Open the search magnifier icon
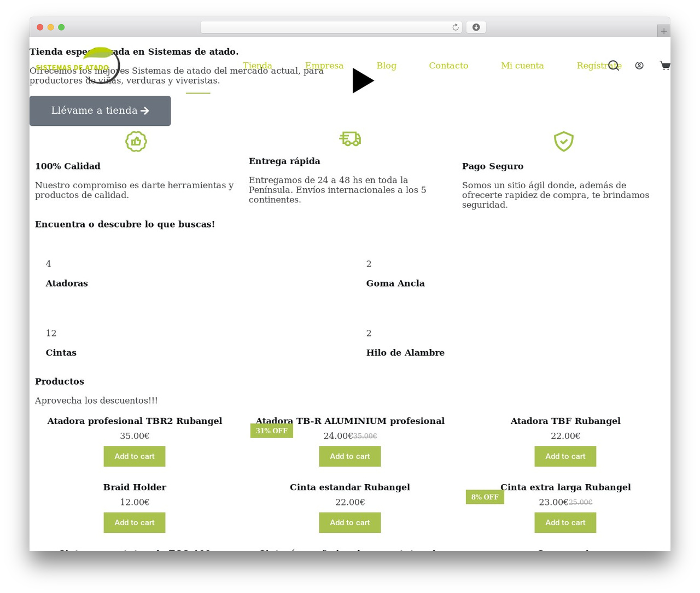Viewport: 700px width, 593px height. click(614, 66)
